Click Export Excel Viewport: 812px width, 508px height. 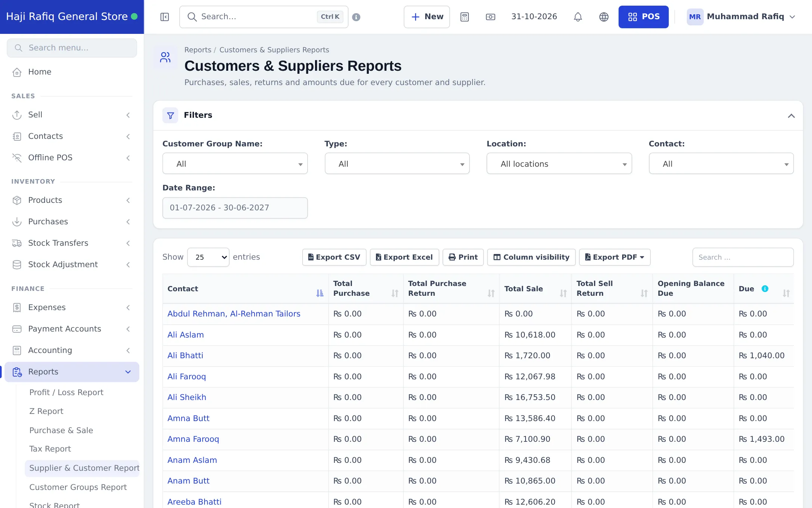click(x=404, y=257)
